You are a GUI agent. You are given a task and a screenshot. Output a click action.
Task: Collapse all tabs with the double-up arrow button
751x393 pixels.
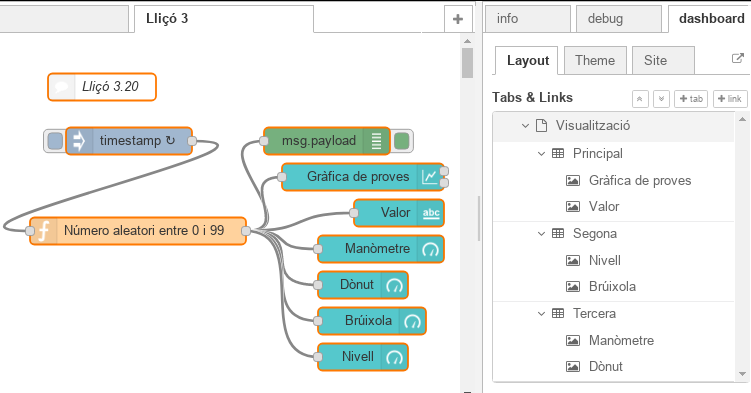click(x=640, y=99)
